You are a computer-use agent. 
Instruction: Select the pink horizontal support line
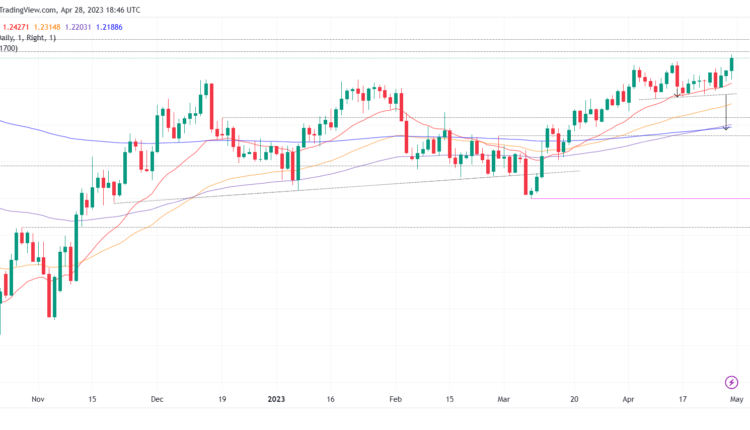[x=640, y=198]
